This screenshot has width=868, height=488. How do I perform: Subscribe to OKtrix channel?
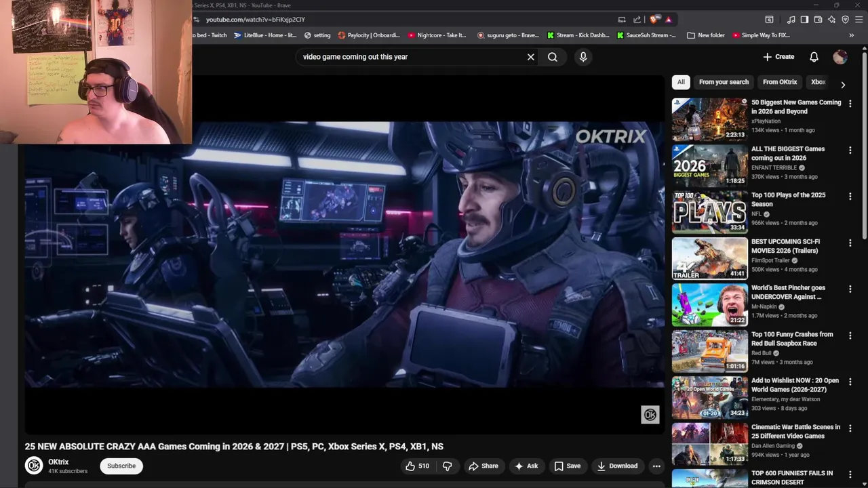(121, 466)
